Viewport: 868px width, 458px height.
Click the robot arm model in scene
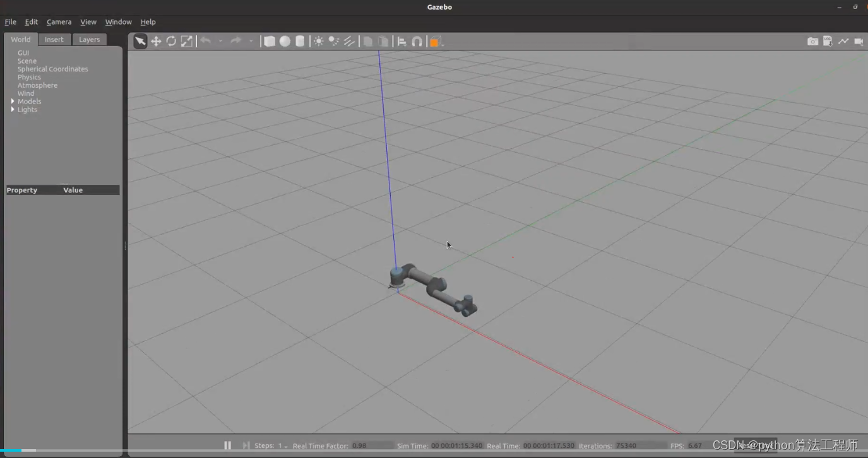432,289
